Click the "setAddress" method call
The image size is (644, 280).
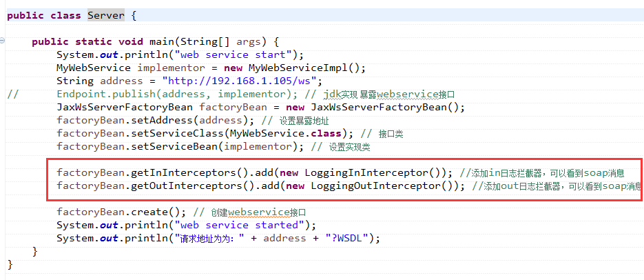coord(162,121)
